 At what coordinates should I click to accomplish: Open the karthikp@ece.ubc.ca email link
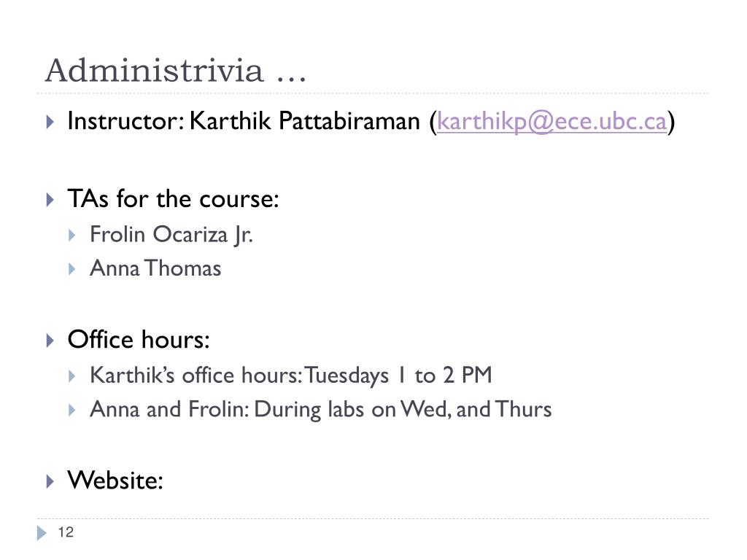[551, 122]
